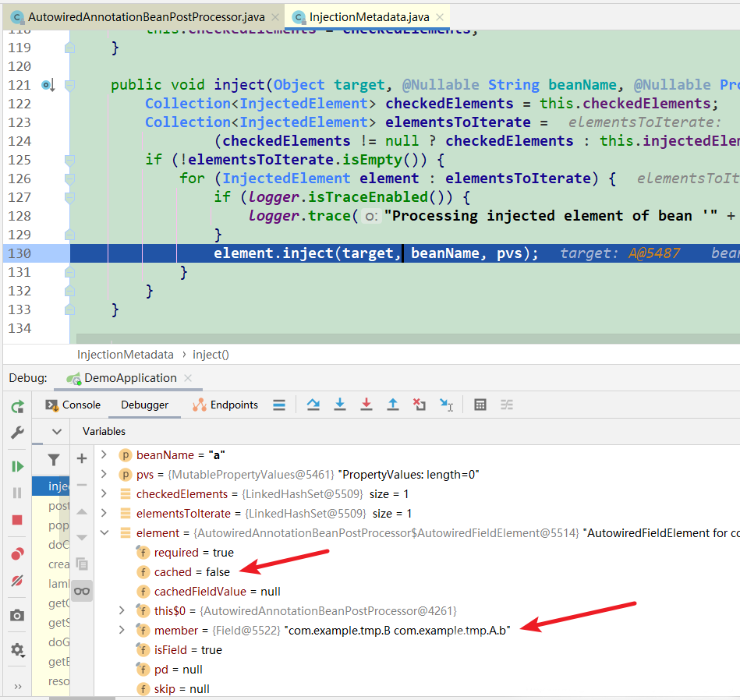Image resolution: width=740 pixels, height=700 pixels.
Task: Click the View Breakpoints double red circle icon
Action: [x=17, y=553]
